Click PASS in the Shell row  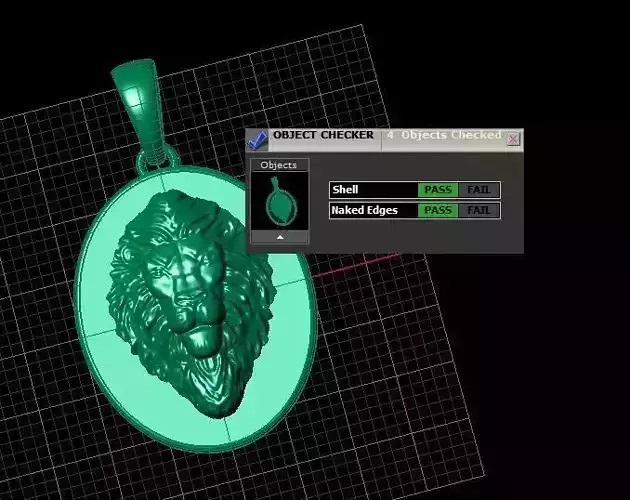(438, 190)
